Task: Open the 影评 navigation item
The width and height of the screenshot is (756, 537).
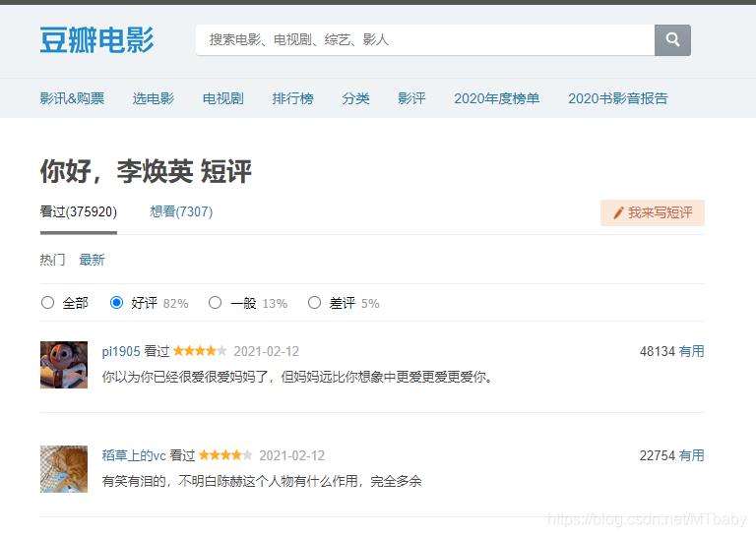Action: (411, 98)
